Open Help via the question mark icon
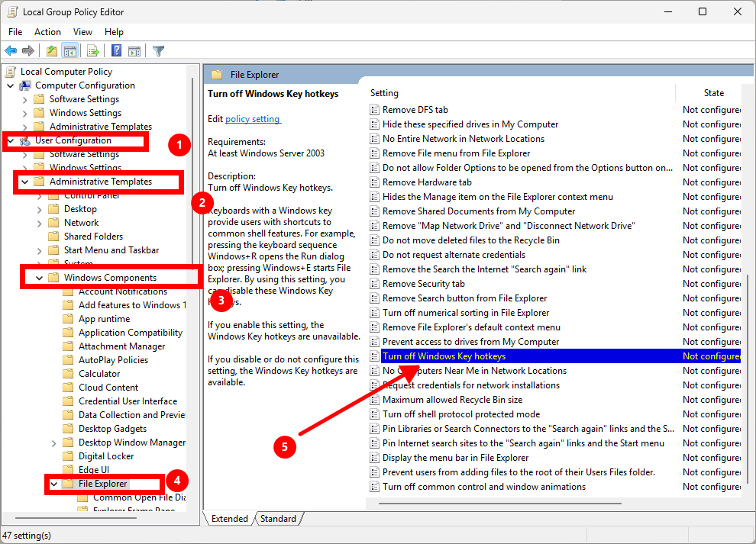 (116, 51)
